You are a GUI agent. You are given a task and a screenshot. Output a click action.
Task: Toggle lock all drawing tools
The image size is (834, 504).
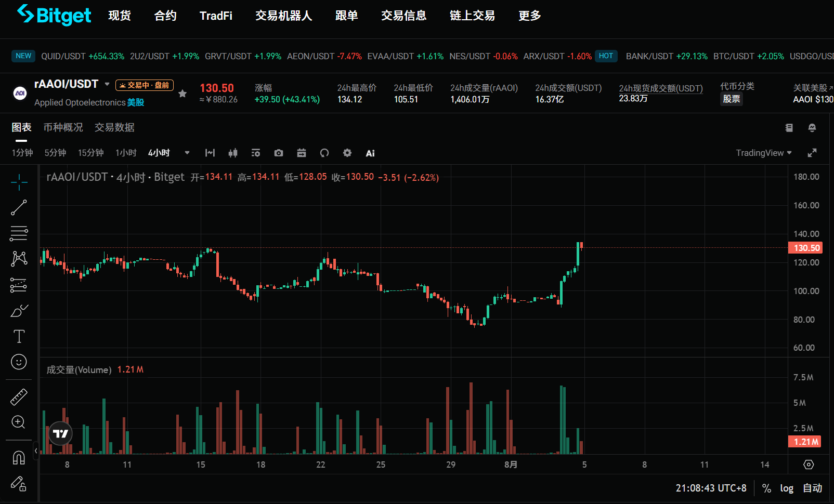[x=19, y=484]
